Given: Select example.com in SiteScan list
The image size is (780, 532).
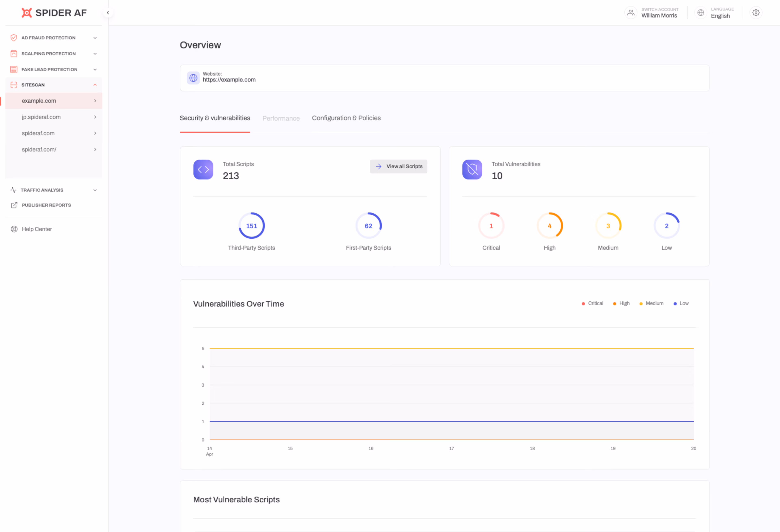Looking at the screenshot, I should (54, 101).
